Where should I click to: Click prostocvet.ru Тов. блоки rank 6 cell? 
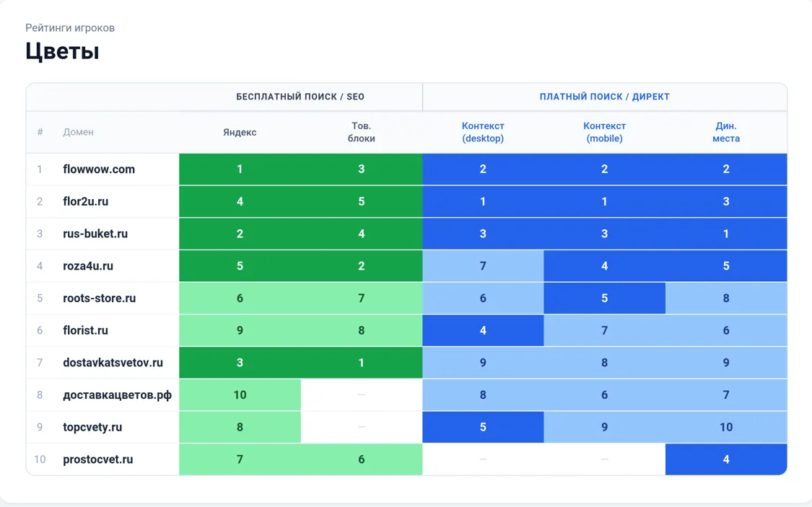[362, 459]
